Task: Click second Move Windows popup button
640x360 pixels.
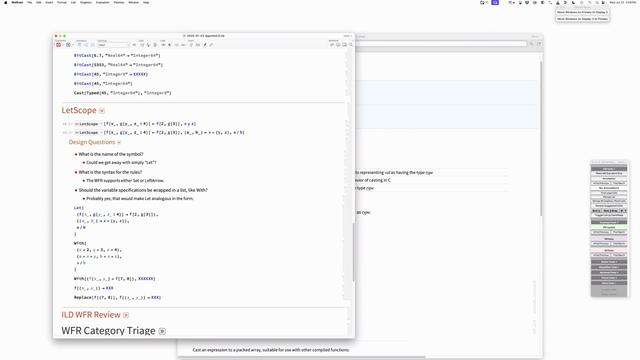Action: pos(582,19)
